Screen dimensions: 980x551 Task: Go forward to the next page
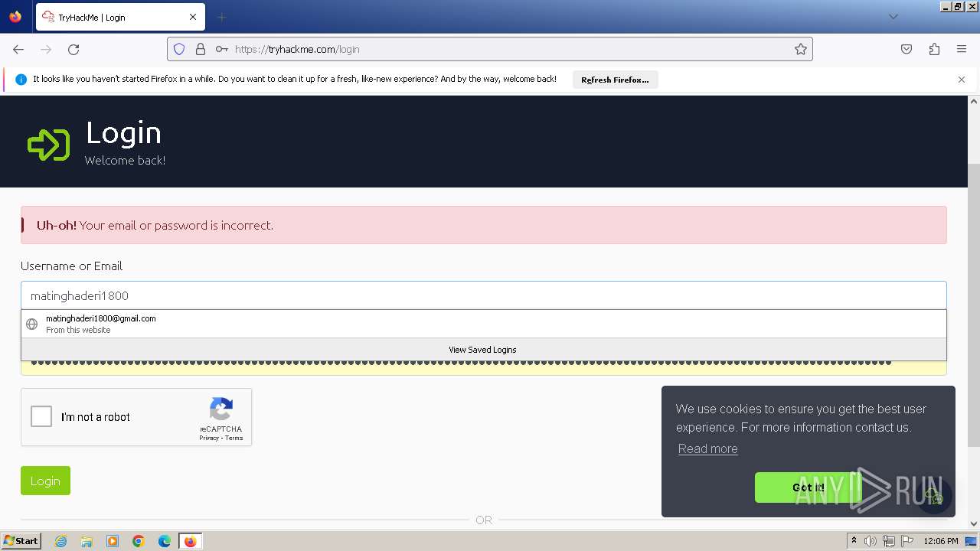46,49
